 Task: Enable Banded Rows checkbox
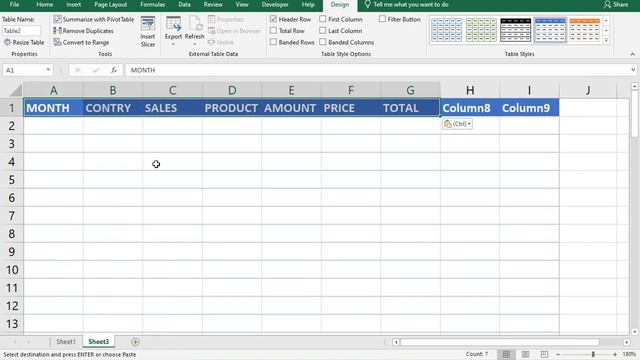(x=273, y=42)
